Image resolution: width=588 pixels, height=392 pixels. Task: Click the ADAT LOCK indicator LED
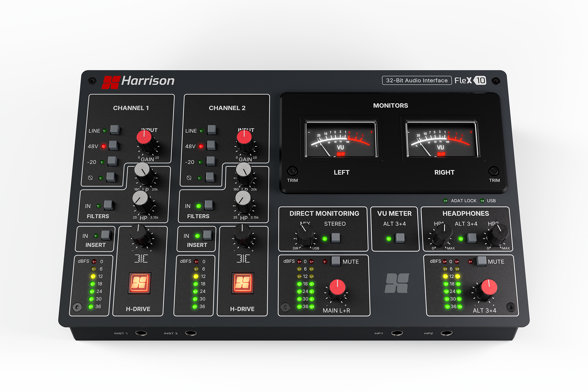[445, 201]
